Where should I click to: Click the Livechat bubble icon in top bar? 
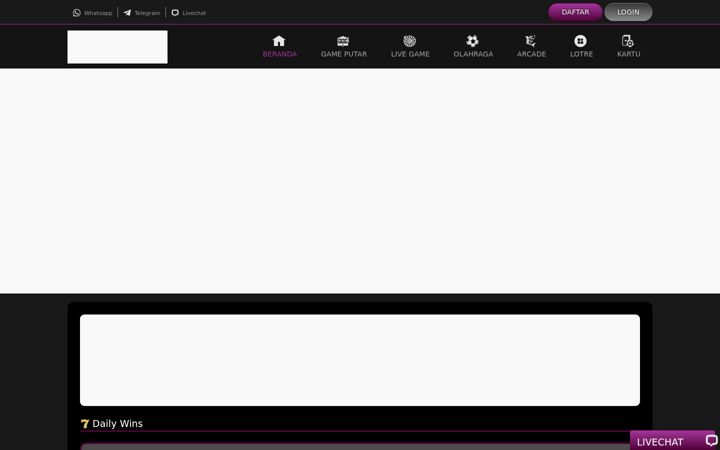175,13
